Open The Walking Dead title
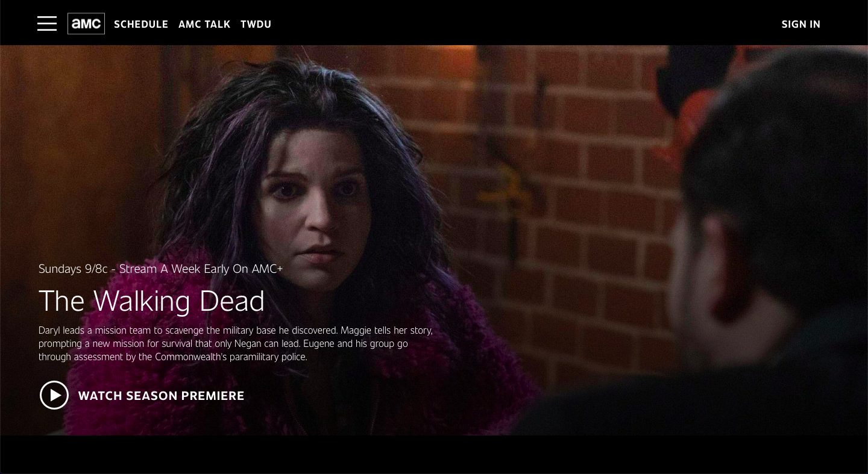 (x=151, y=301)
